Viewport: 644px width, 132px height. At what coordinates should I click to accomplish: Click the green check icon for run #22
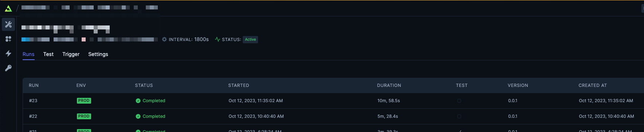click(138, 116)
